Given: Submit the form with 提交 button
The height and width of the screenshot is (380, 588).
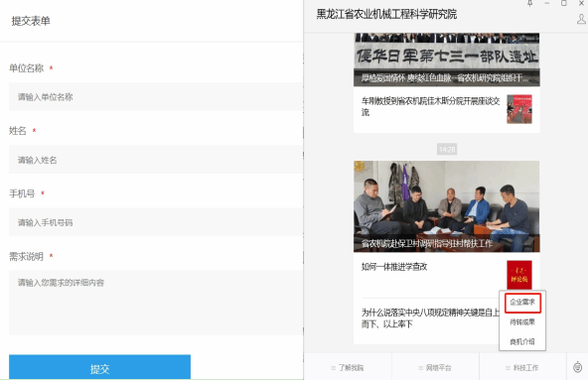Looking at the screenshot, I should pos(99,367).
